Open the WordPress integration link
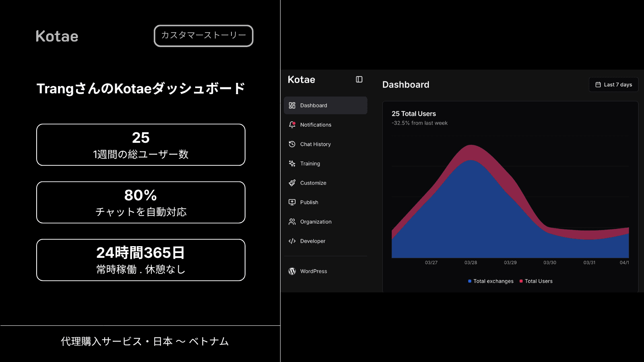The image size is (644, 362). tap(326, 271)
